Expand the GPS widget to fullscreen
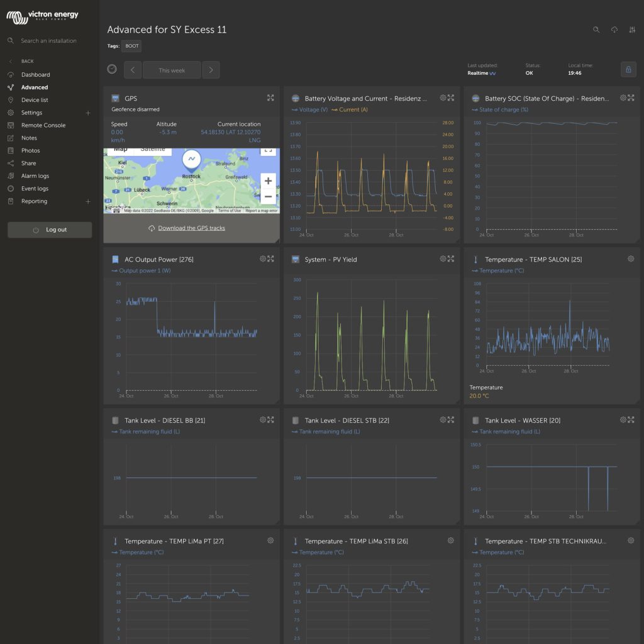This screenshot has height=644, width=644. [270, 97]
